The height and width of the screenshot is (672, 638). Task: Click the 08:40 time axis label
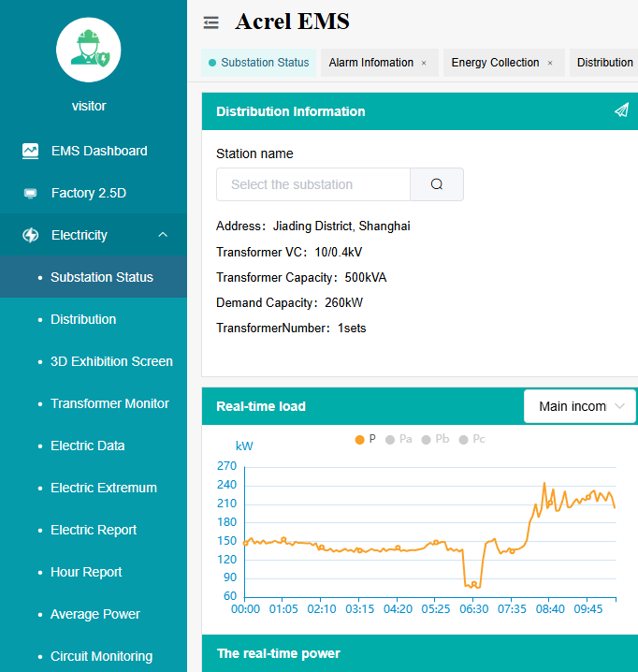[550, 609]
